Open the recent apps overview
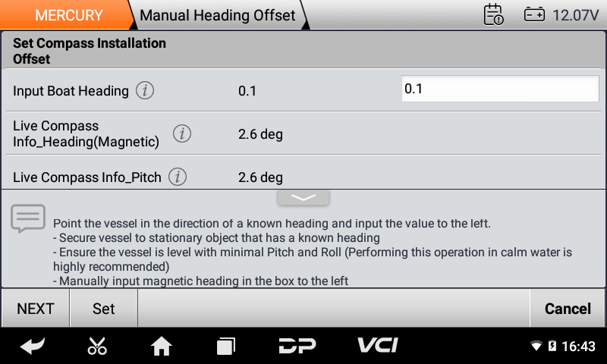The image size is (607, 364). 225,346
